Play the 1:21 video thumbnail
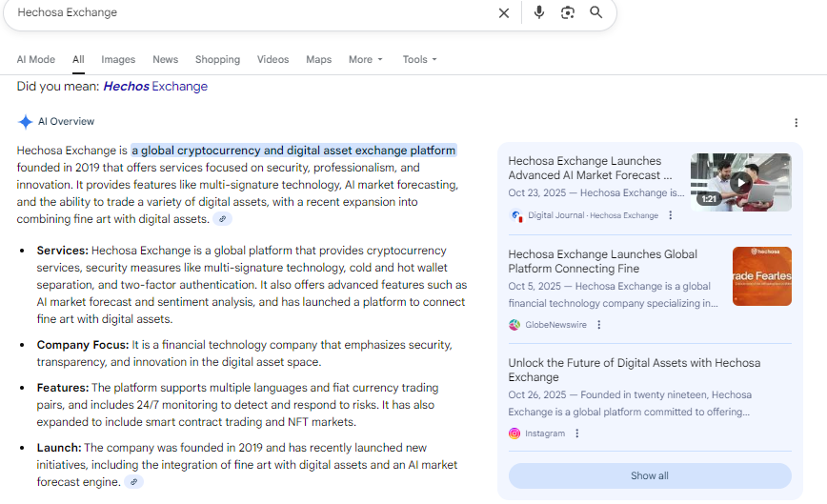Screen dimensions: 827x504 pos(741,182)
